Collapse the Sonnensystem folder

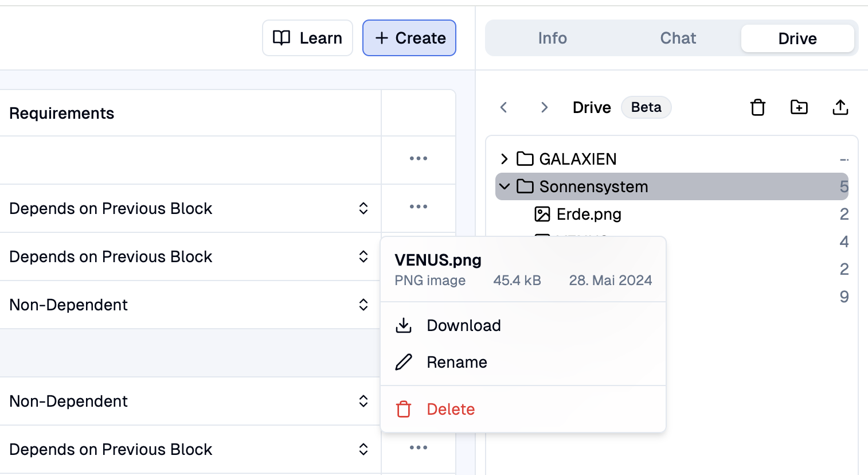click(x=505, y=186)
